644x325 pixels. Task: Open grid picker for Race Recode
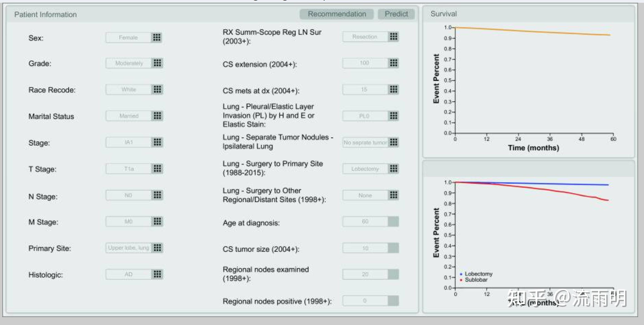[x=157, y=89]
